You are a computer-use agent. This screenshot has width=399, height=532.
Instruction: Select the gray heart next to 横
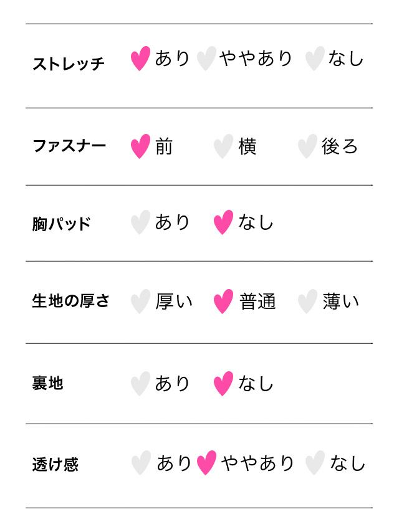tap(223, 146)
